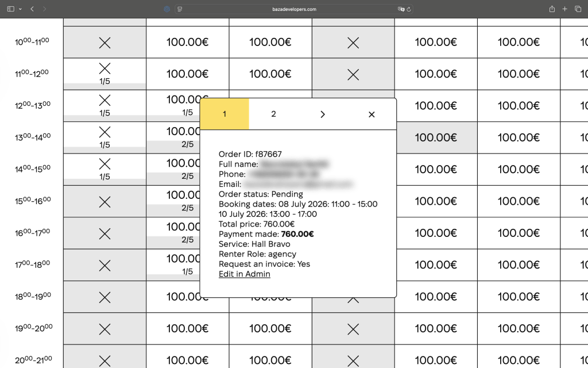Click the Request an invoice: Yes line
This screenshot has height=368, width=588.
264,264
